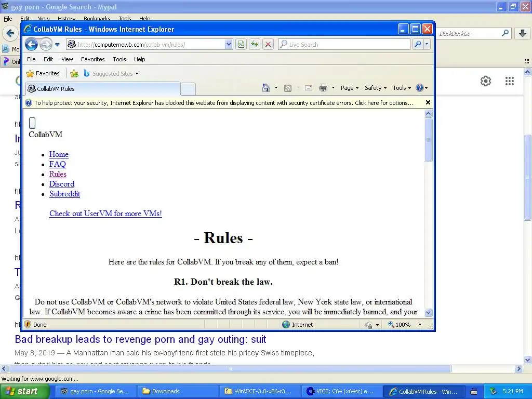Click the IE Back arrow button
This screenshot has width=532, height=399.
pos(31,45)
